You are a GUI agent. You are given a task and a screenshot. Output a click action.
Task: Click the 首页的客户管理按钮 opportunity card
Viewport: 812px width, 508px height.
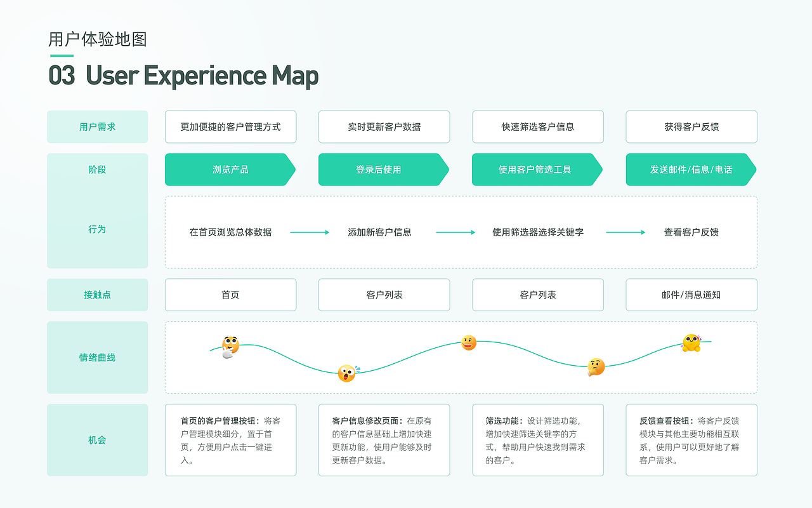coord(230,440)
